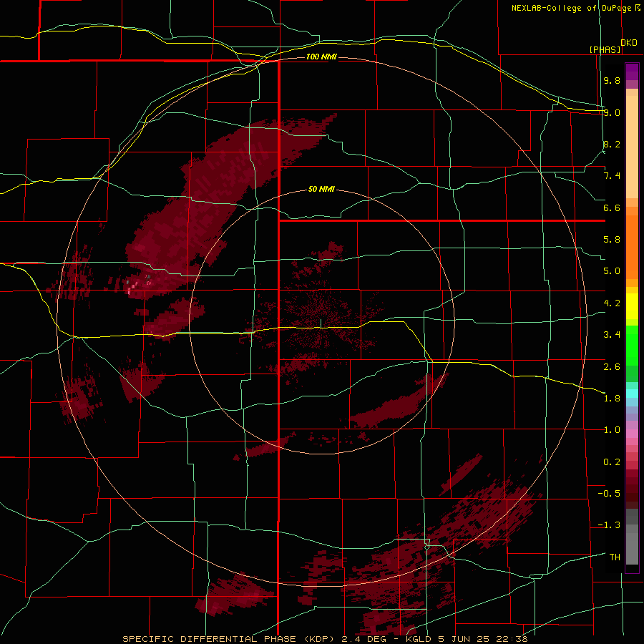
Task: Click the 9.0 value on the color scale
Action: (x=612, y=112)
